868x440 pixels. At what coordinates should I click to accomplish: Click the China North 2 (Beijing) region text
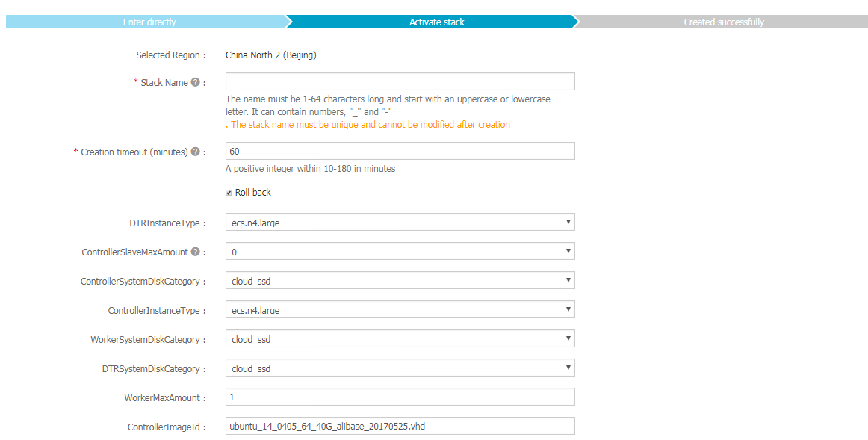[x=271, y=55]
